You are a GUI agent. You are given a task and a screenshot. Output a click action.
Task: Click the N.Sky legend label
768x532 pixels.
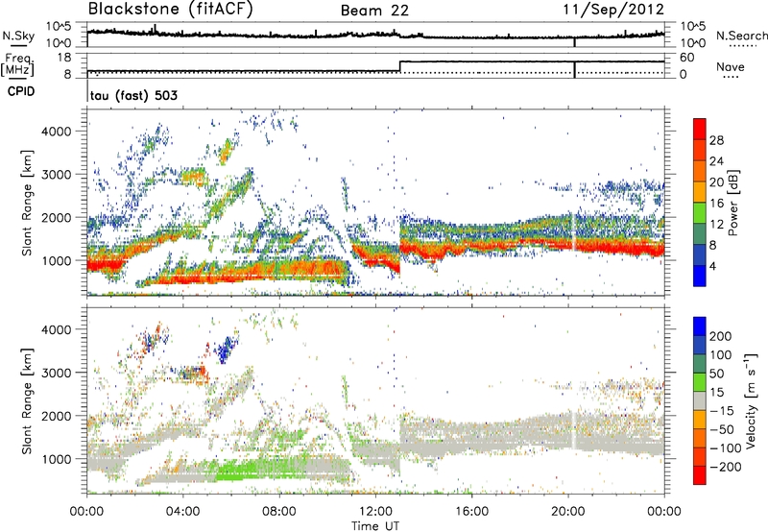tap(18, 36)
